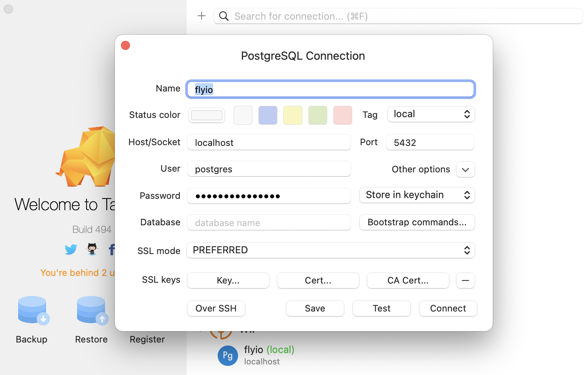
Task: Select the yellow status color swatch
Action: pos(293,115)
